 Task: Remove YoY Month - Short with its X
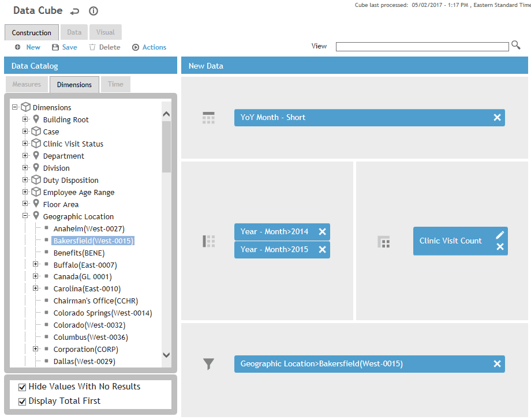tap(497, 118)
